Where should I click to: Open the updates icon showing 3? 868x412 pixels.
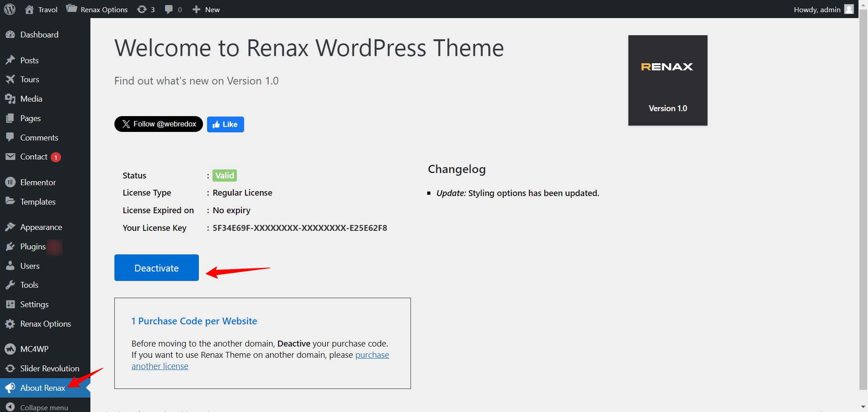click(142, 9)
